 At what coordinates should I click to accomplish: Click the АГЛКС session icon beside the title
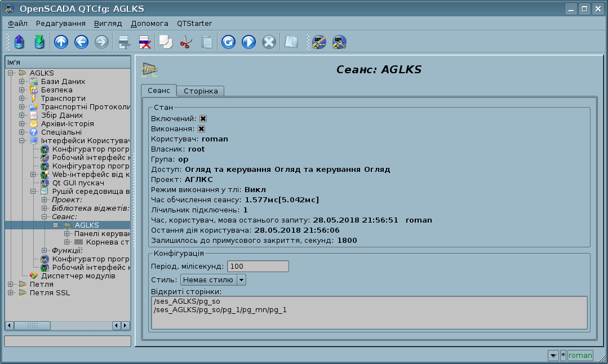(149, 69)
